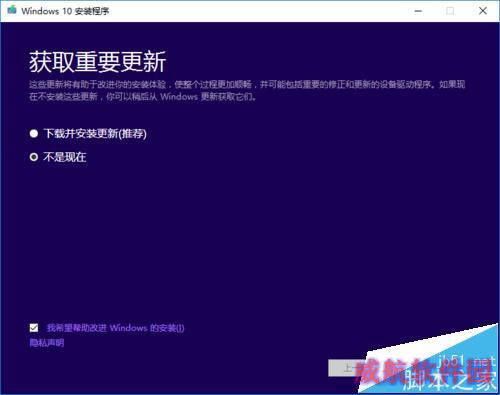Click the Windows 10 setup title bar icon
This screenshot has height=395, width=500.
coord(12,10)
